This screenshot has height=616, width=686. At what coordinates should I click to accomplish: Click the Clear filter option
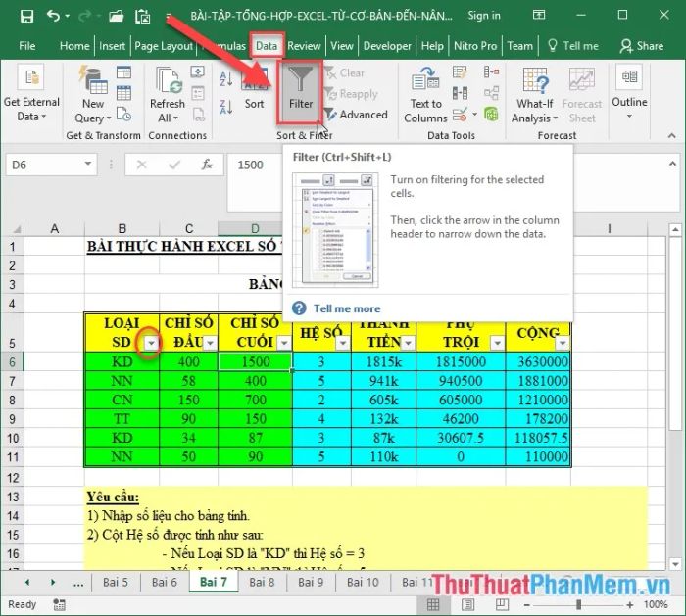[345, 73]
